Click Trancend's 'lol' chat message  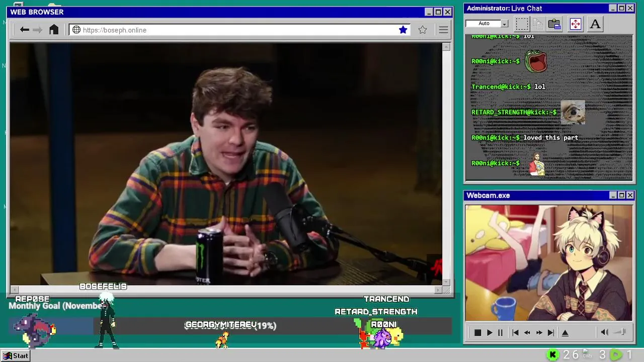click(540, 86)
